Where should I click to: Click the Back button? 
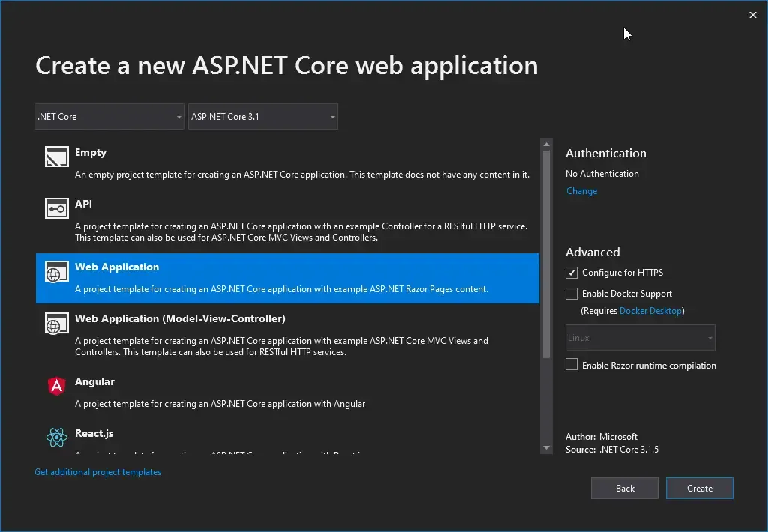624,488
